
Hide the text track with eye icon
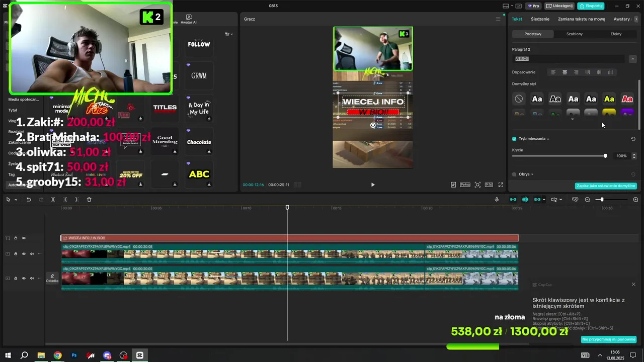click(24, 238)
